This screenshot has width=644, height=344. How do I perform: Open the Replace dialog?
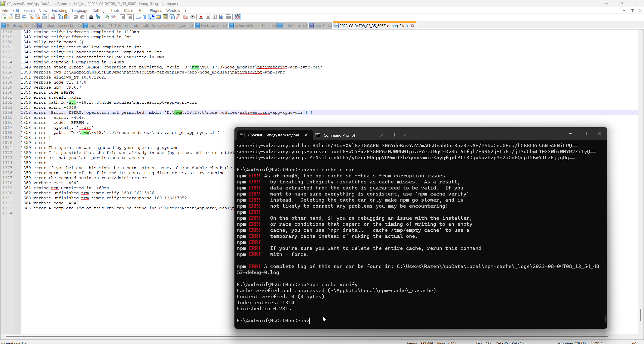pos(98,17)
